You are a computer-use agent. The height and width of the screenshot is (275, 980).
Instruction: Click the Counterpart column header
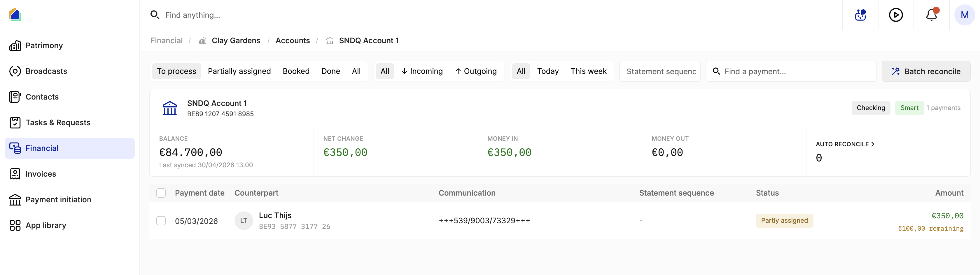256,193
